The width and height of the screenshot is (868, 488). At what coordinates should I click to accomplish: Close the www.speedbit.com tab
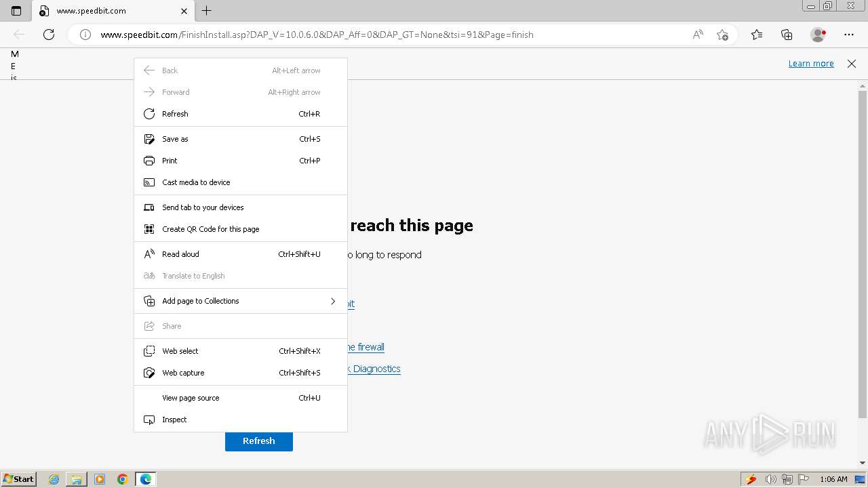click(x=184, y=11)
